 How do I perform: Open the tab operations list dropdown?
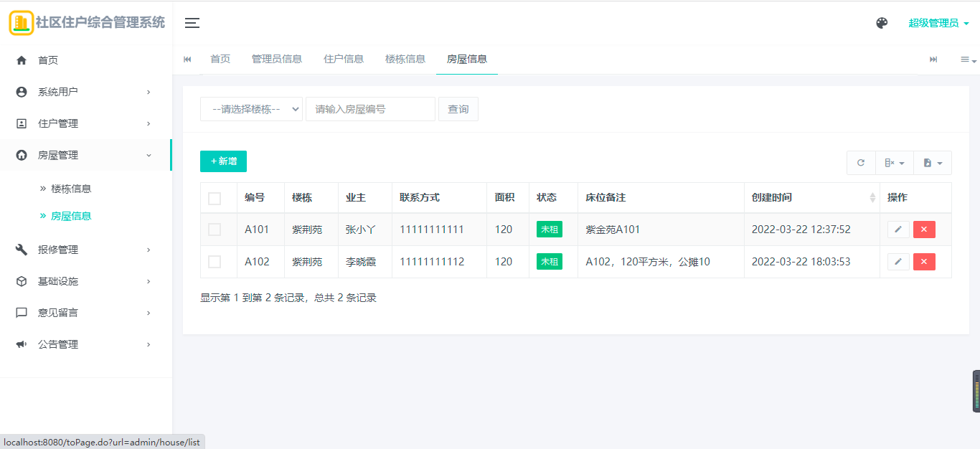(969, 60)
